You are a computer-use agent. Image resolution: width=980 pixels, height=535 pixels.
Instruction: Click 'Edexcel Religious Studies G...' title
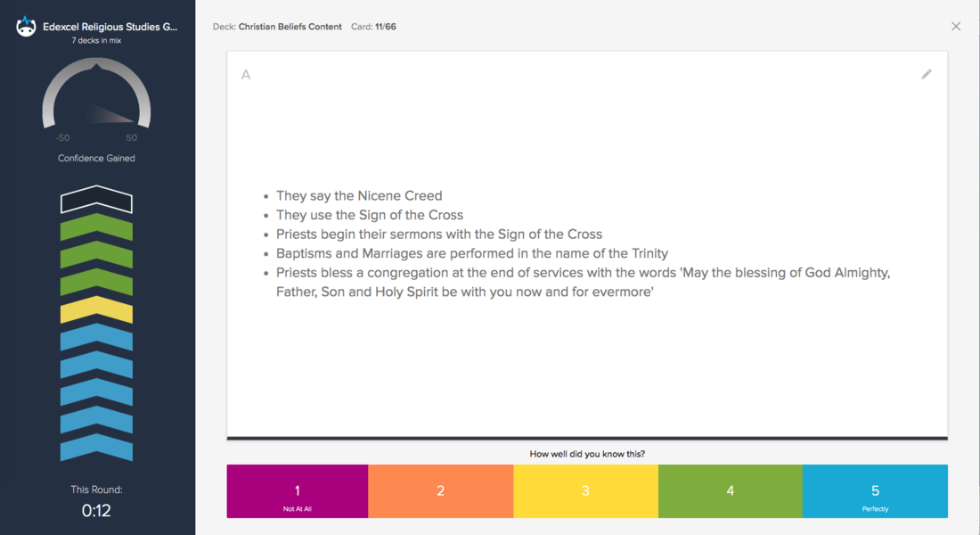pos(110,27)
